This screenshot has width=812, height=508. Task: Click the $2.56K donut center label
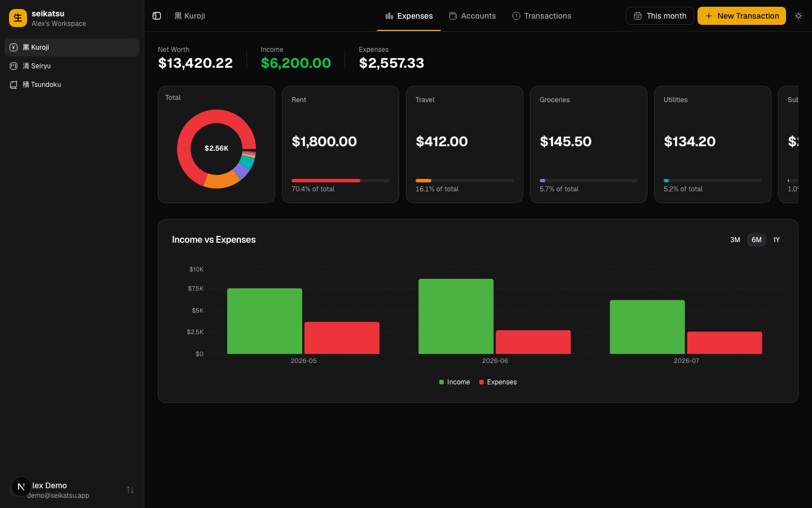[x=217, y=148]
